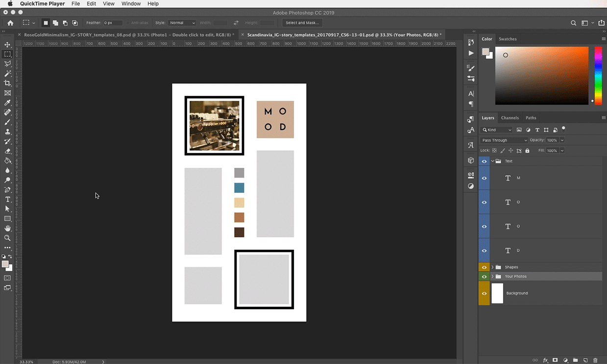Image resolution: width=607 pixels, height=364 pixels.
Task: Toggle the layer filter switch on/off
Action: (563, 129)
